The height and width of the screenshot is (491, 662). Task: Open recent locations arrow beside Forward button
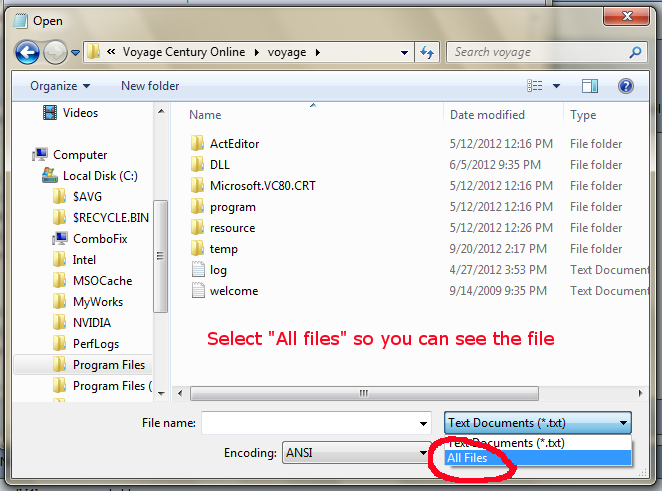[75, 53]
